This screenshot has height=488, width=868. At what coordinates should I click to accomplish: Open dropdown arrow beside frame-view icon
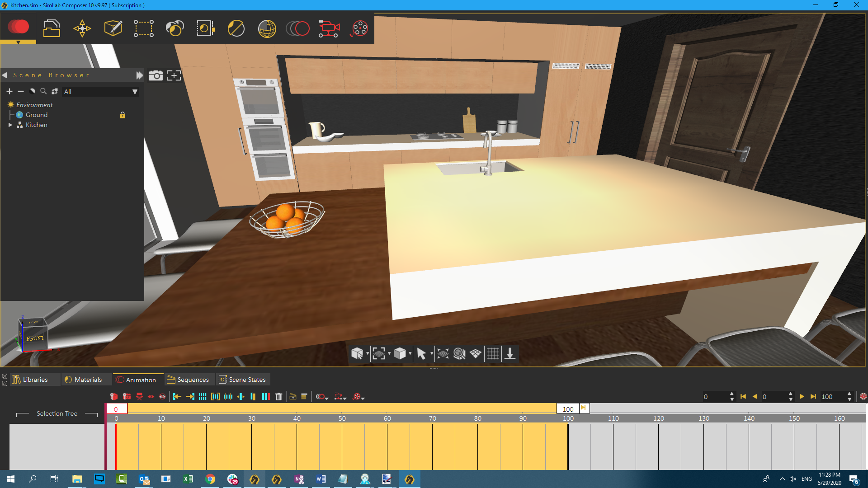tap(389, 353)
